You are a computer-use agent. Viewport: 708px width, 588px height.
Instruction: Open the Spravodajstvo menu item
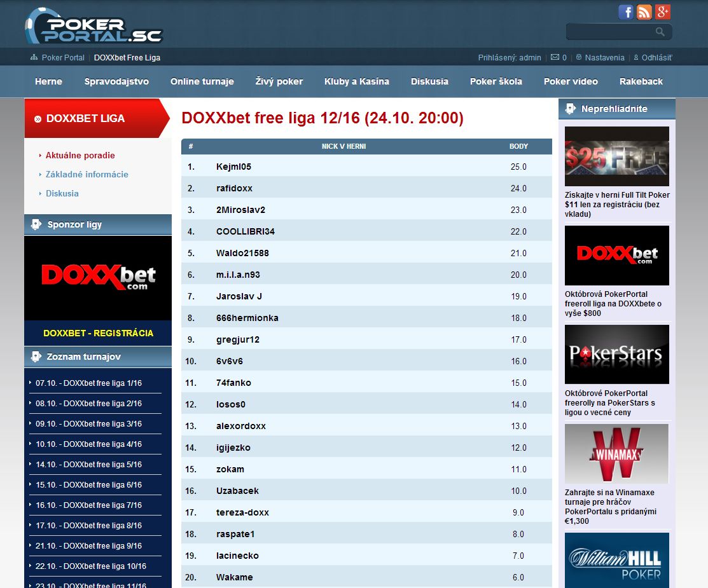pyautogui.click(x=116, y=81)
